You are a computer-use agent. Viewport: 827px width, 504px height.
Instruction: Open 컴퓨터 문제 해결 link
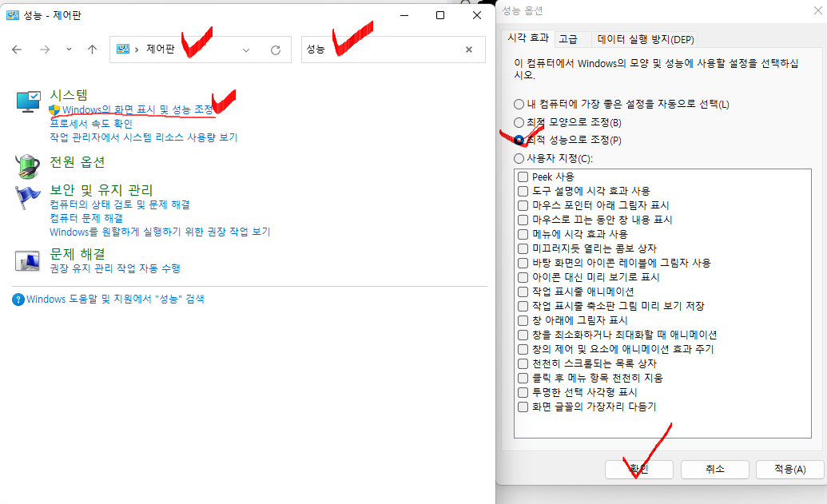(x=86, y=218)
